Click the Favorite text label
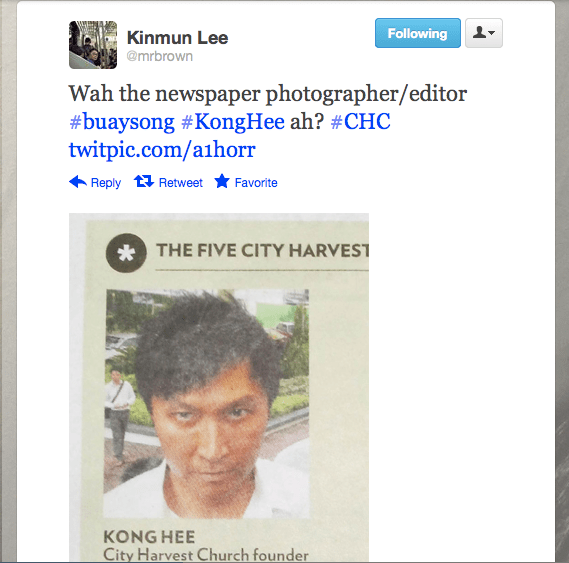Image resolution: width=569 pixels, height=563 pixels. [x=256, y=183]
